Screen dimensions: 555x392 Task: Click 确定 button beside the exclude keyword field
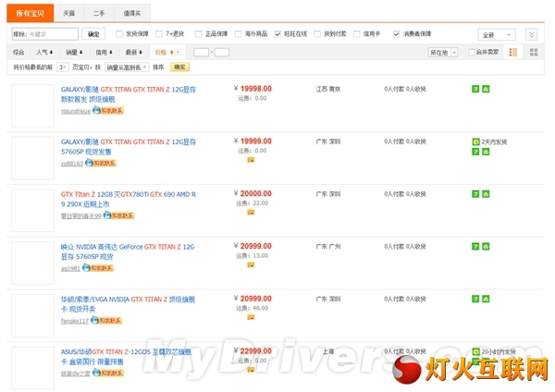(x=93, y=34)
